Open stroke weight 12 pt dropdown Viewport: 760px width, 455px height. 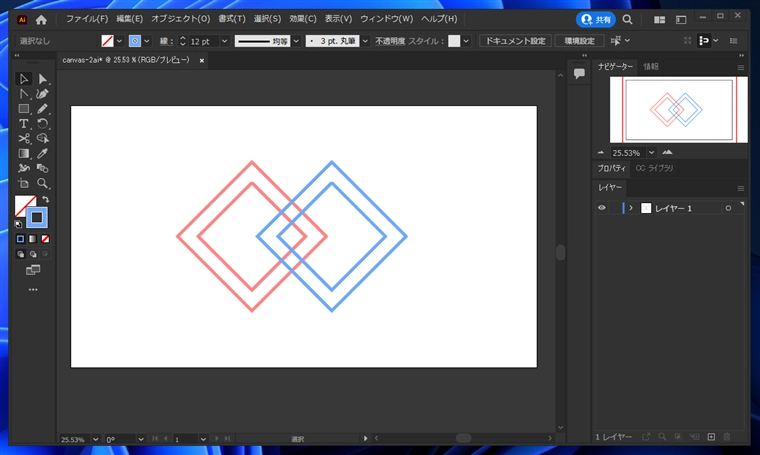pos(224,41)
